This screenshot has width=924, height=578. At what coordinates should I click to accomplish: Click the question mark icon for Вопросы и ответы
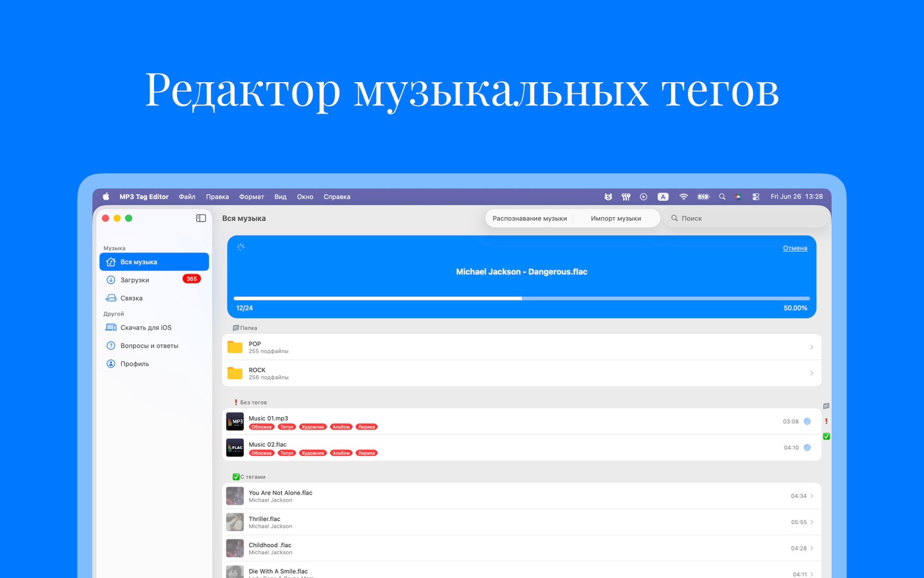[x=111, y=346]
